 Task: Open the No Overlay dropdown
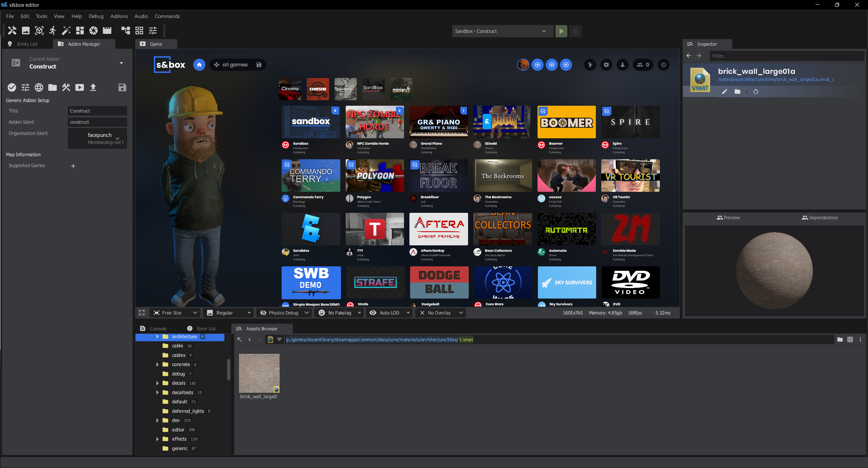point(441,313)
